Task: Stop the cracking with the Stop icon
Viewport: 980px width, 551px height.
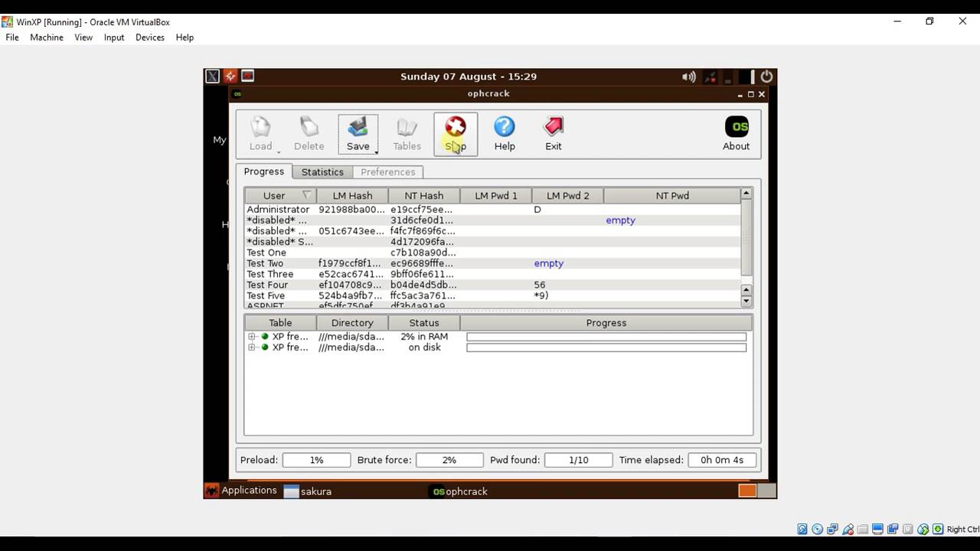Action: pos(456,127)
